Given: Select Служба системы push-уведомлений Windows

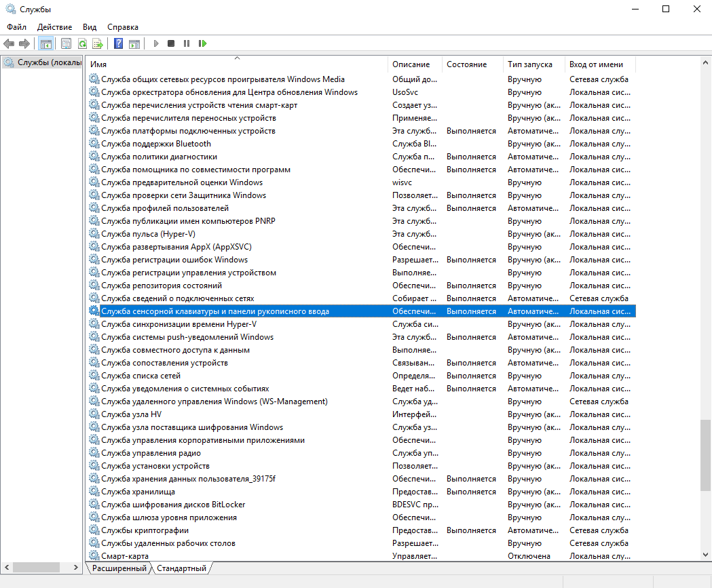Looking at the screenshot, I should 362,337.
